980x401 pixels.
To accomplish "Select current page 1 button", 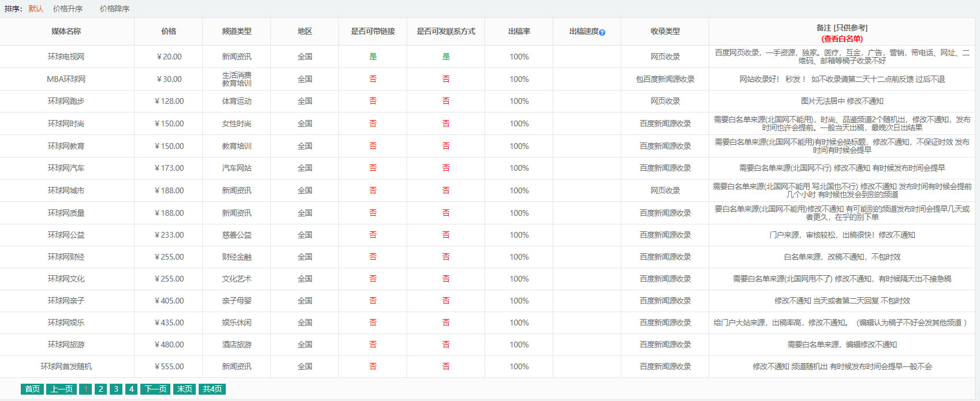I will click(85, 389).
